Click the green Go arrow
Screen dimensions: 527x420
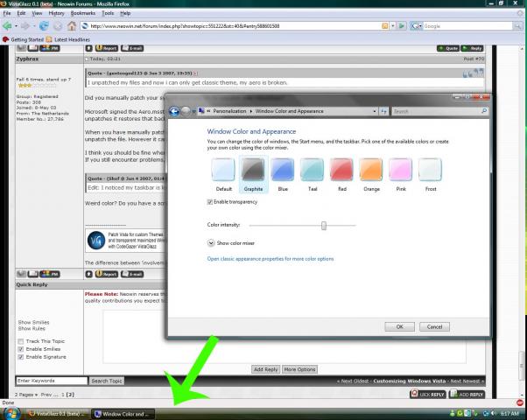(x=402, y=26)
